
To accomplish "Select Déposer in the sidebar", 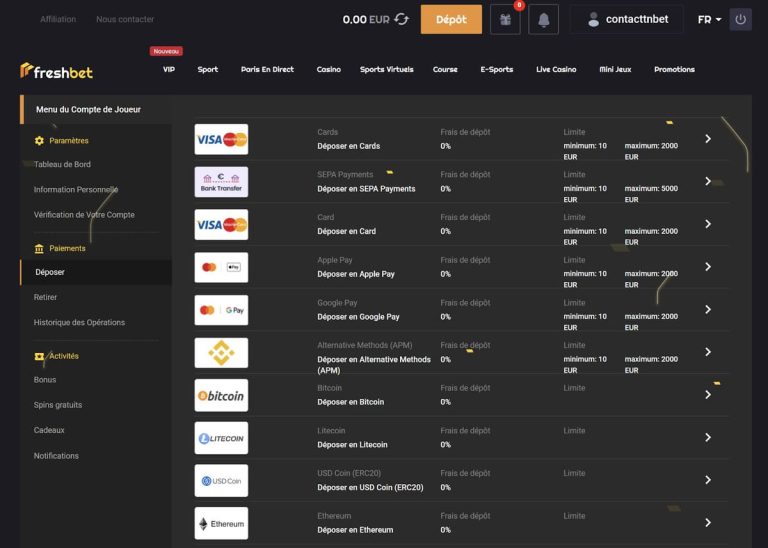I will (96, 272).
